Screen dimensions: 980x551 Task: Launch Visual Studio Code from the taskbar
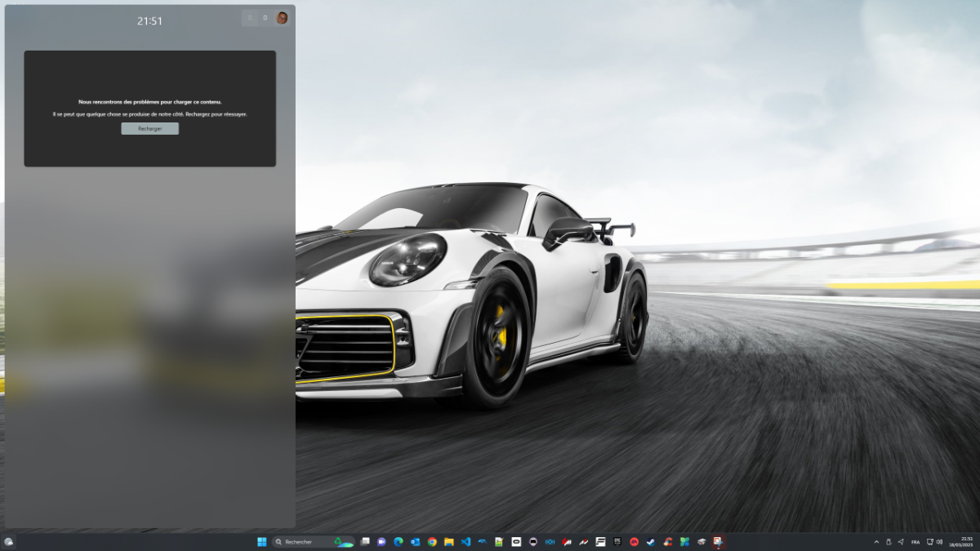pyautogui.click(x=465, y=542)
